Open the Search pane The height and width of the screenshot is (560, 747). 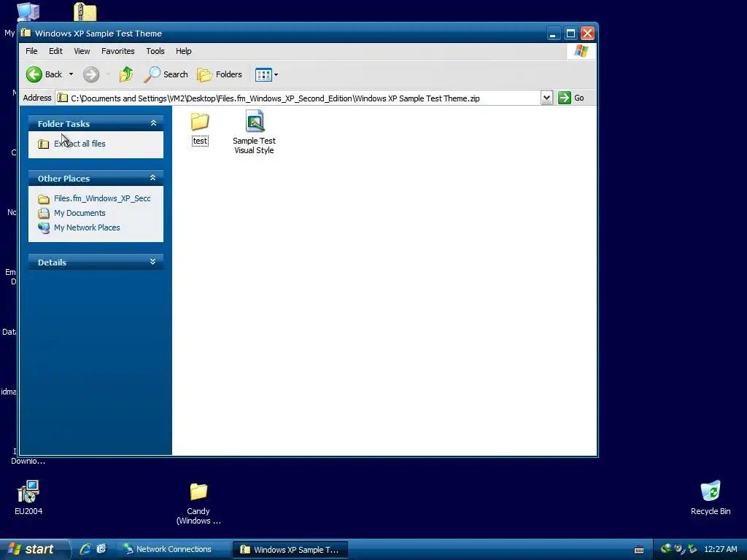pos(166,74)
